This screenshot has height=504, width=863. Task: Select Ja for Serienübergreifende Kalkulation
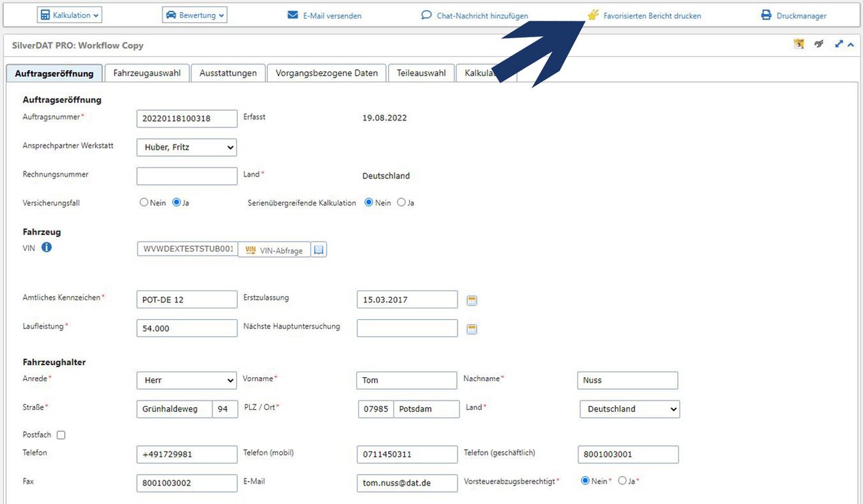[401, 202]
